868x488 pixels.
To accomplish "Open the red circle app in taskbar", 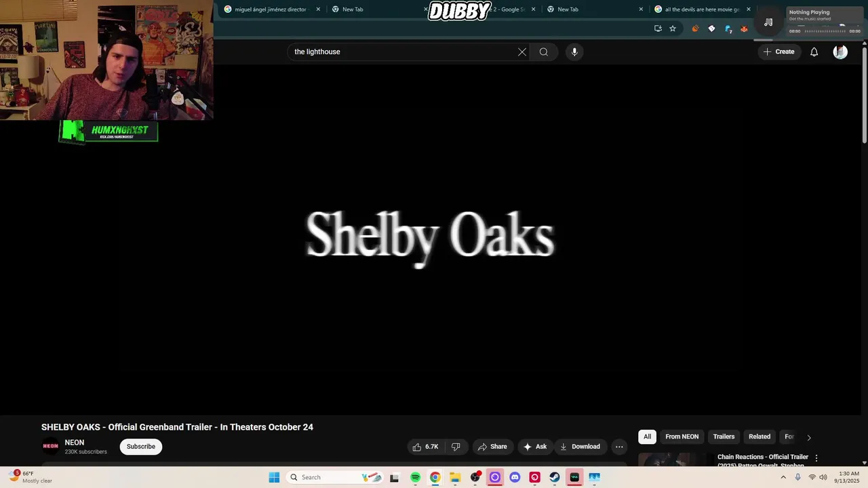I will 535,477.
